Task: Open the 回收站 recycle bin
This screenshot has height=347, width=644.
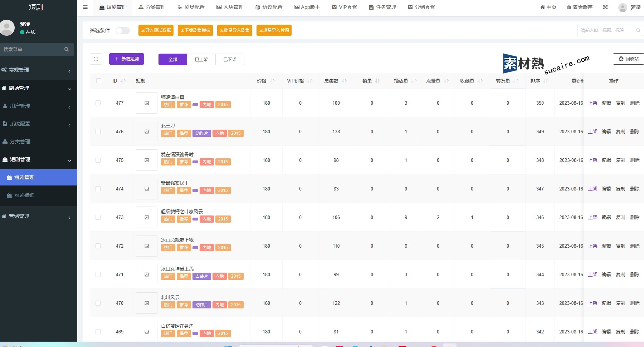Action: [x=628, y=59]
